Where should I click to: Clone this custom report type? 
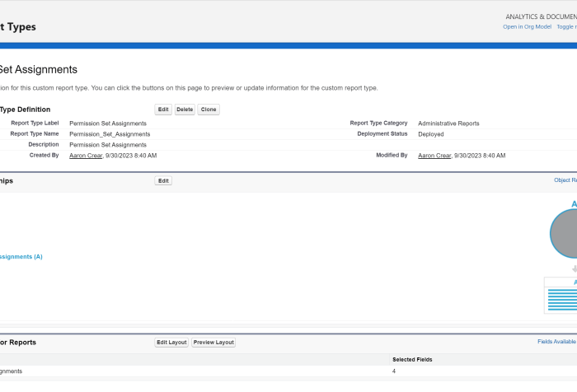click(x=209, y=110)
